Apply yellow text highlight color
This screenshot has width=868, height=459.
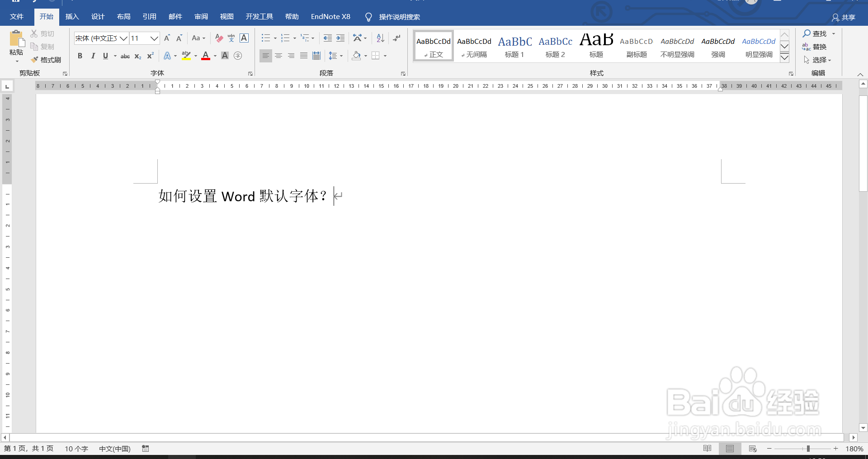[x=186, y=56]
